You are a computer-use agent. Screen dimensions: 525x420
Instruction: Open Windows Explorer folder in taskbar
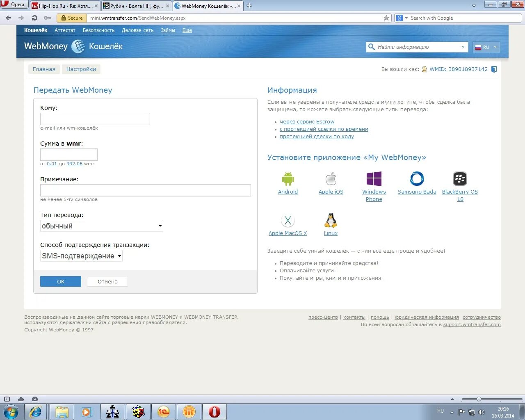(62, 412)
